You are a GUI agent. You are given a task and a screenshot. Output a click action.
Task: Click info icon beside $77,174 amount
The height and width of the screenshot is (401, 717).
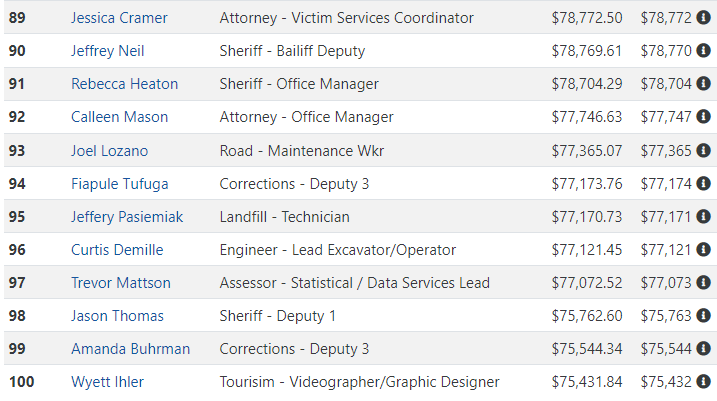[703, 183]
